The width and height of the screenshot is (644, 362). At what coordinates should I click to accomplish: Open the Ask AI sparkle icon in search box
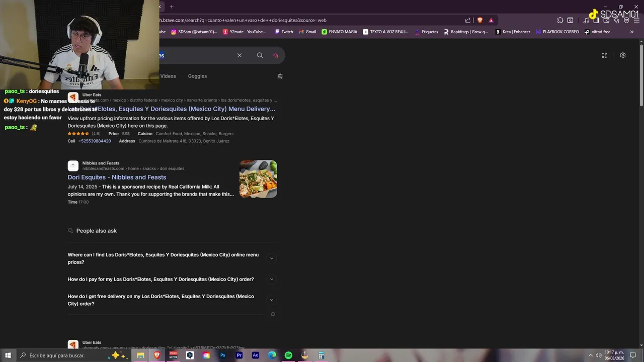[276, 55]
